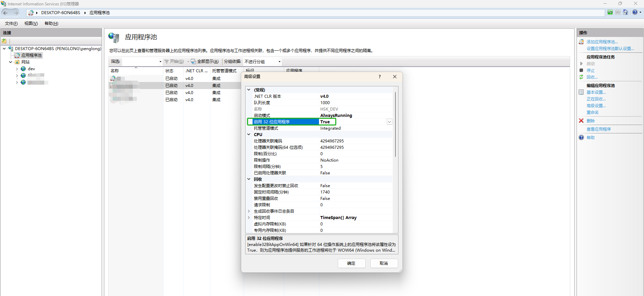Click the connection icon in the Connections toolbar
The width and height of the screenshot is (644, 296).
pos(4,41)
